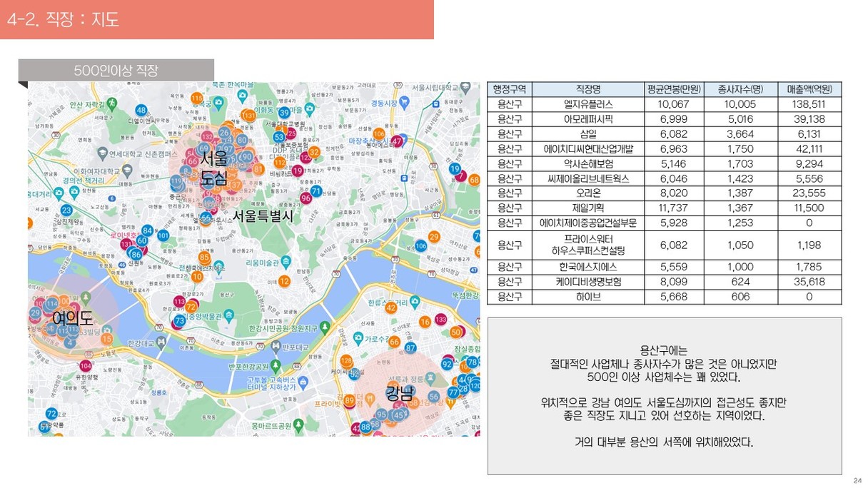This screenshot has width=868, height=488.
Task: Select the orange 15 map marker
Action: tap(106, 340)
